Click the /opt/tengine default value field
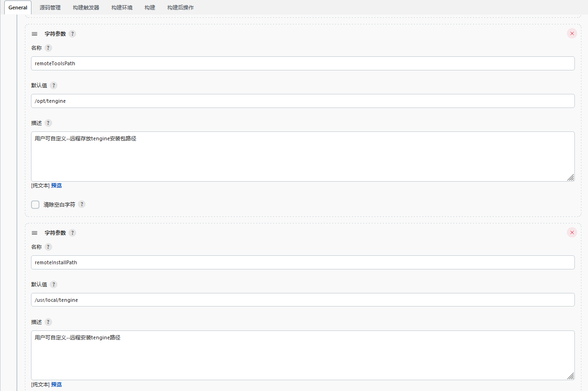588x391 pixels. 303,101
